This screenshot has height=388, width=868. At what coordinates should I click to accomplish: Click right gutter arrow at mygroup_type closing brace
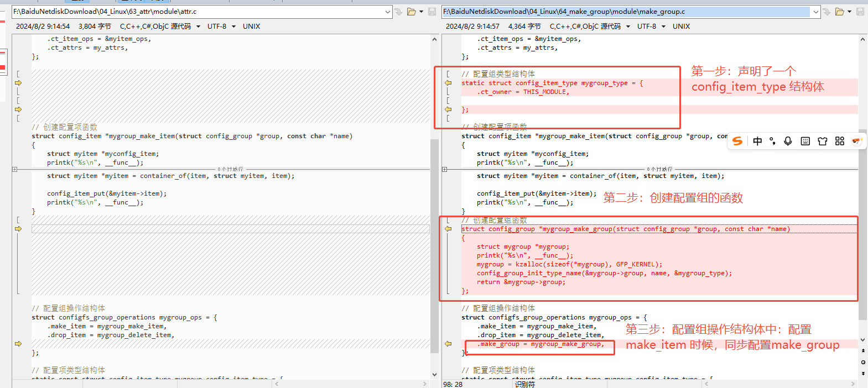448,109
